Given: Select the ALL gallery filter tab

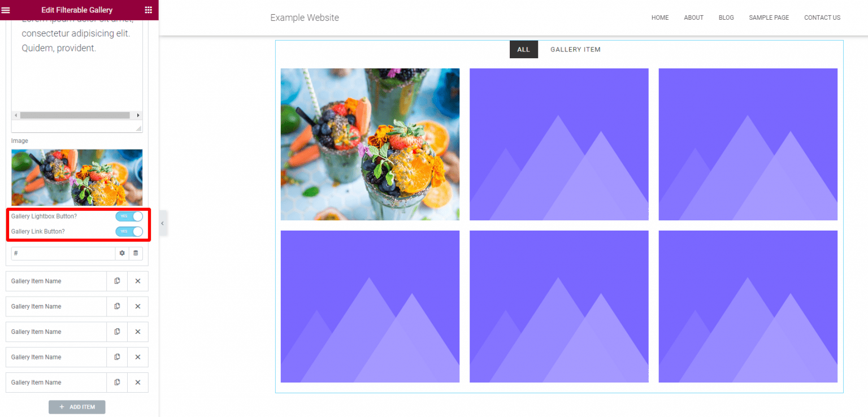Looking at the screenshot, I should point(524,50).
